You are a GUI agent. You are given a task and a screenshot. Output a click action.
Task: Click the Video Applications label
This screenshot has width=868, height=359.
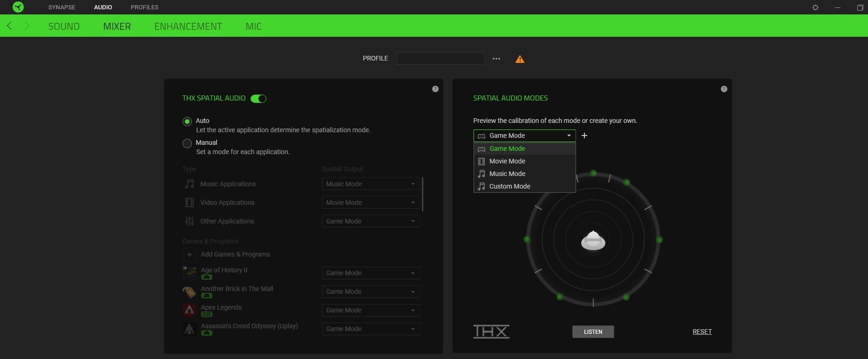click(x=227, y=203)
